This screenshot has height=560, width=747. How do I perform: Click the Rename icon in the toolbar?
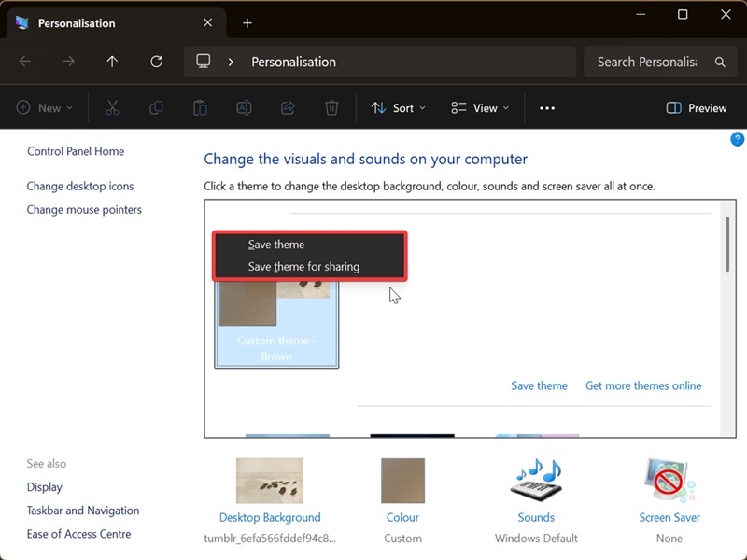click(x=244, y=108)
